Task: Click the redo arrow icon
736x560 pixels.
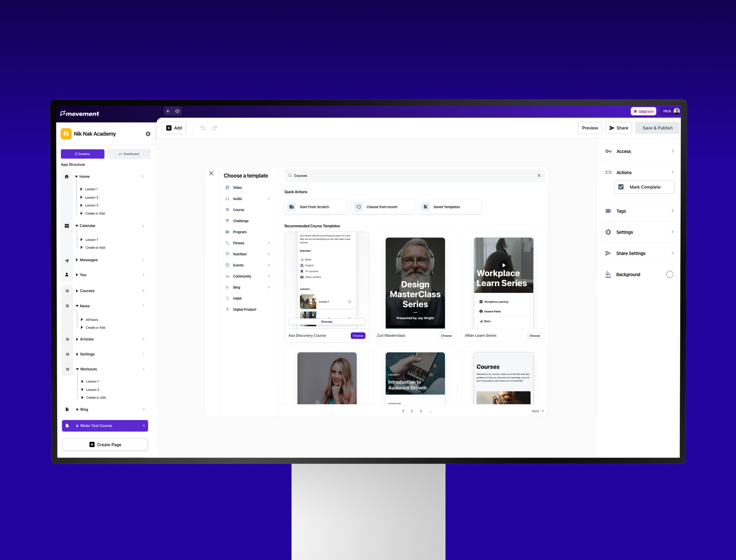Action: tap(215, 128)
